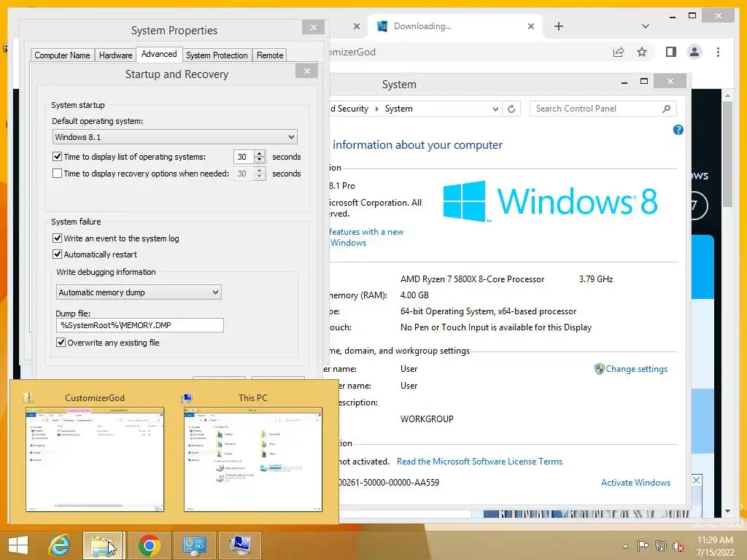
Task: Click the network tray icon
Action: [x=660, y=545]
